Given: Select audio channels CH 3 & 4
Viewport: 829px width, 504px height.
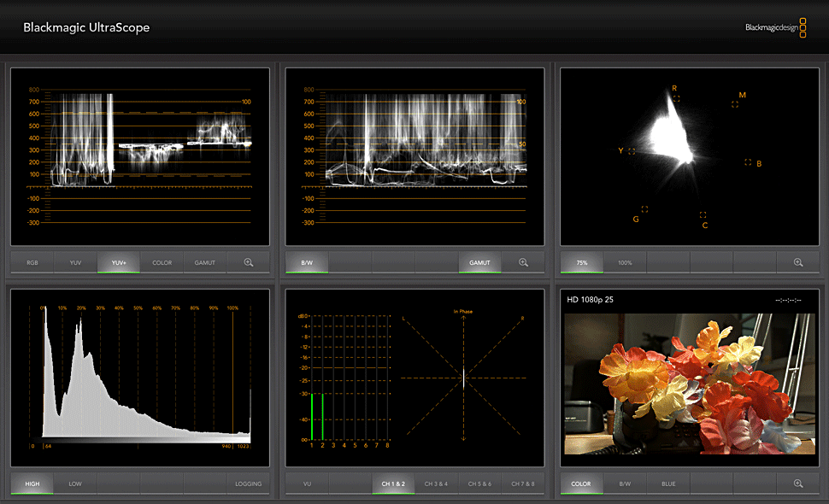Looking at the screenshot, I should click(437, 483).
